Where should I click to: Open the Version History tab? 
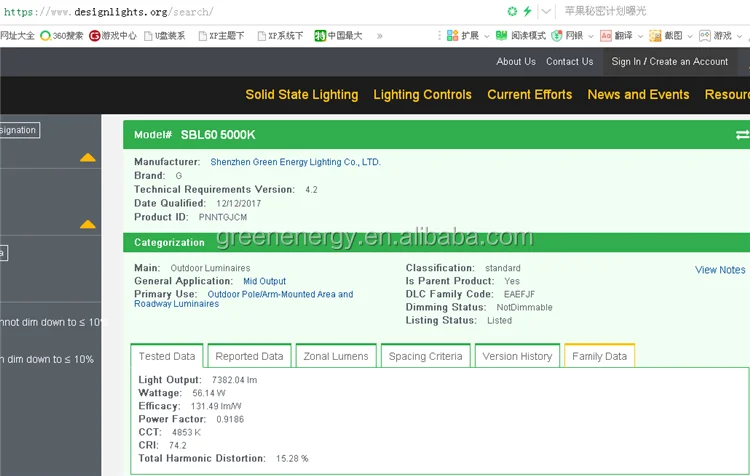click(x=517, y=356)
